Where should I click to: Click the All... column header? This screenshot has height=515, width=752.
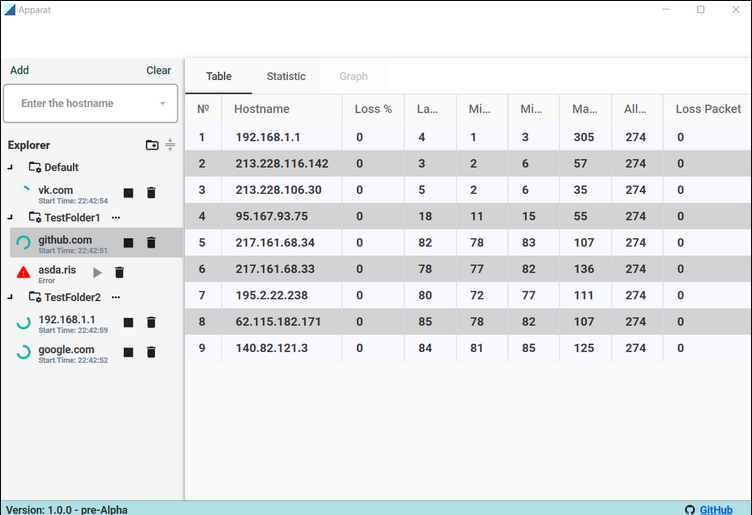point(637,109)
